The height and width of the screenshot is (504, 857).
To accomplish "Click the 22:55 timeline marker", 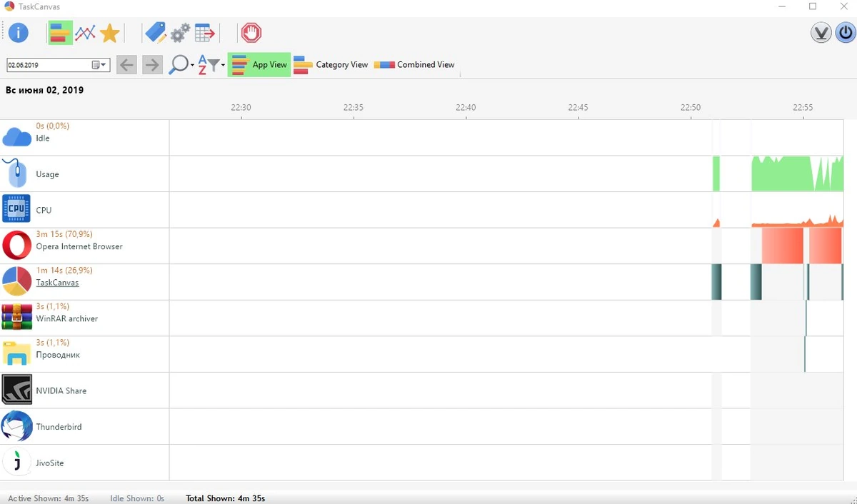I will [803, 107].
